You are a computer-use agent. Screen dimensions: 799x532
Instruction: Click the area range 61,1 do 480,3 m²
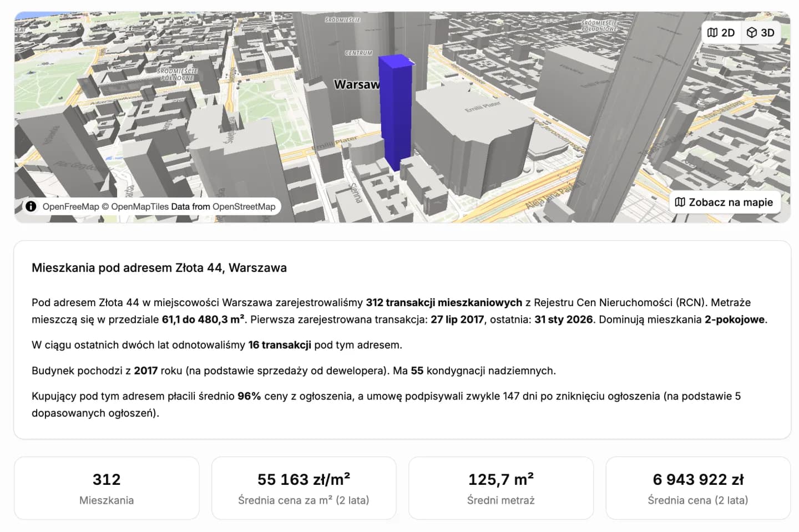tap(203, 320)
